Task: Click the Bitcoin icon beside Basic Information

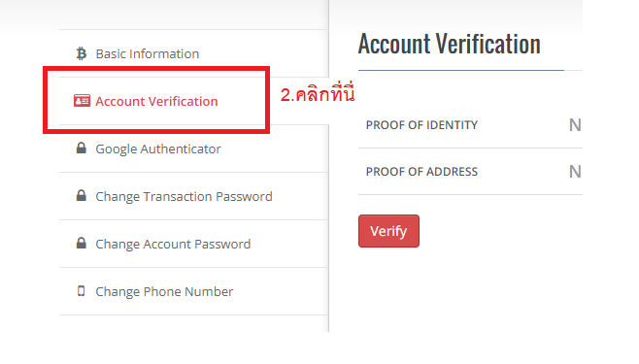Action: (x=82, y=53)
